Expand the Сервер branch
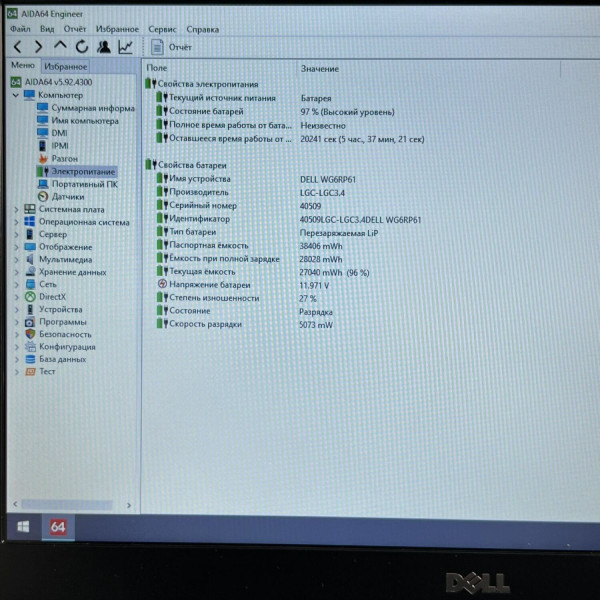This screenshot has width=600, height=600. click(16, 235)
